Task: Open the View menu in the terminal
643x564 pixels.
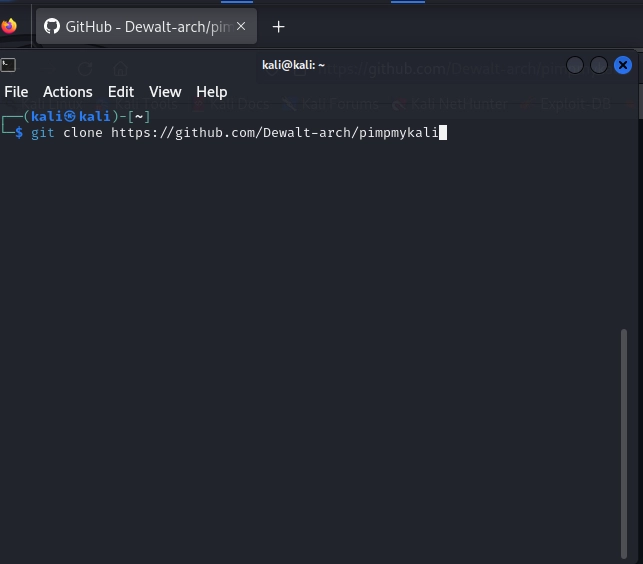Action: 165,92
